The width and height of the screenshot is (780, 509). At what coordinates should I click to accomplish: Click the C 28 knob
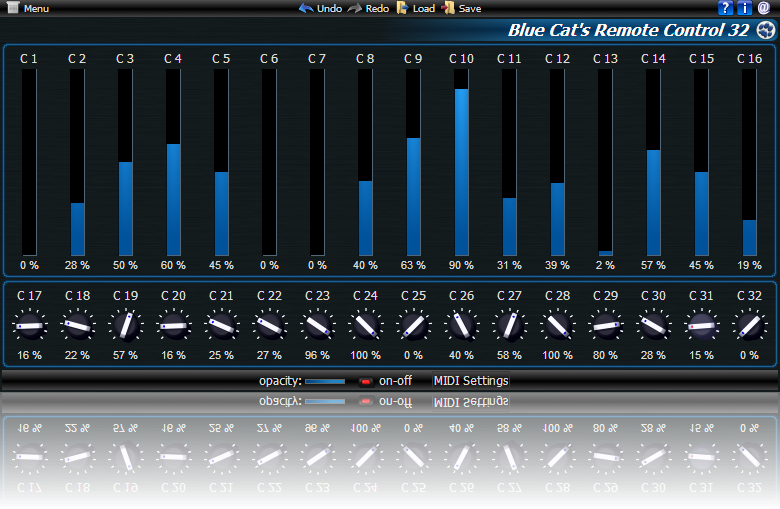(558, 325)
